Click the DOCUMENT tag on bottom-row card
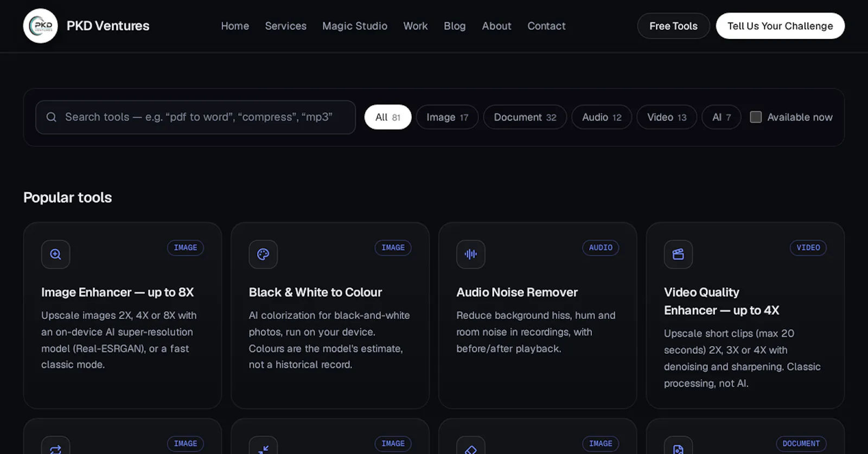 click(801, 444)
